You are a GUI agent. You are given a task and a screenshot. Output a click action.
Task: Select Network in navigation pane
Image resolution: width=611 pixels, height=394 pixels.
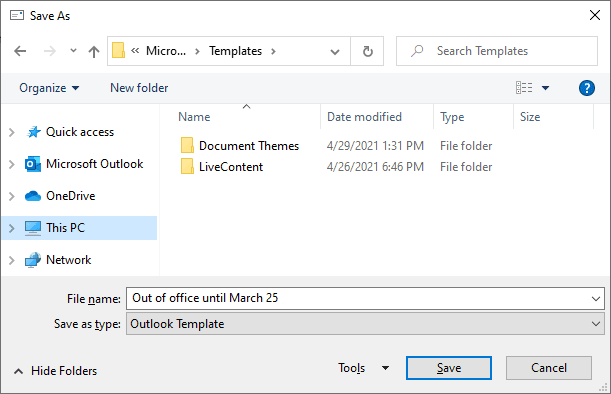pyautogui.click(x=69, y=260)
